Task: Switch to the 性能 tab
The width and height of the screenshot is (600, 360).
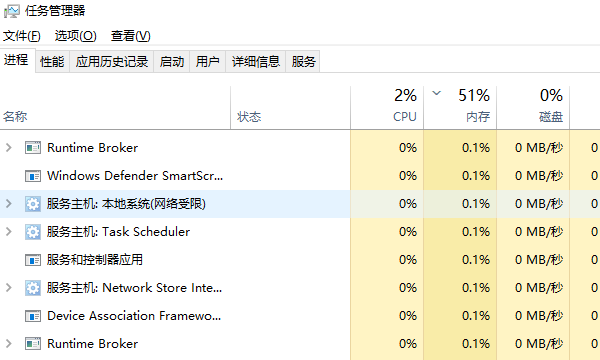Action: tap(52, 61)
